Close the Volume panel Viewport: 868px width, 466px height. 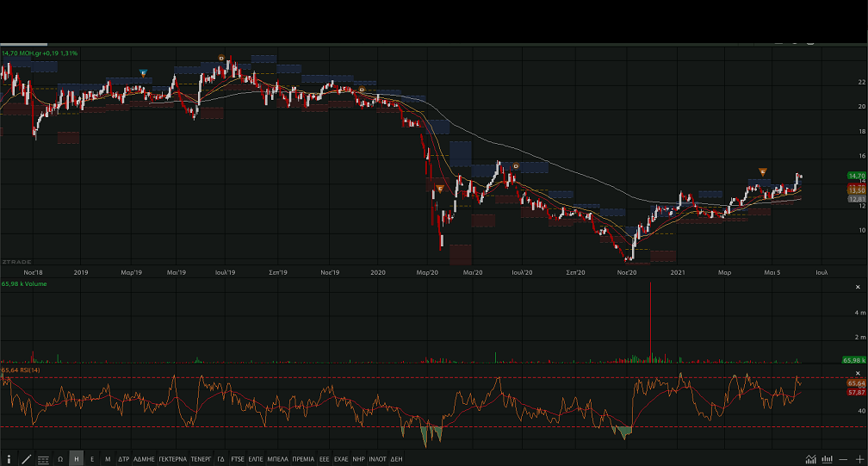(858, 287)
